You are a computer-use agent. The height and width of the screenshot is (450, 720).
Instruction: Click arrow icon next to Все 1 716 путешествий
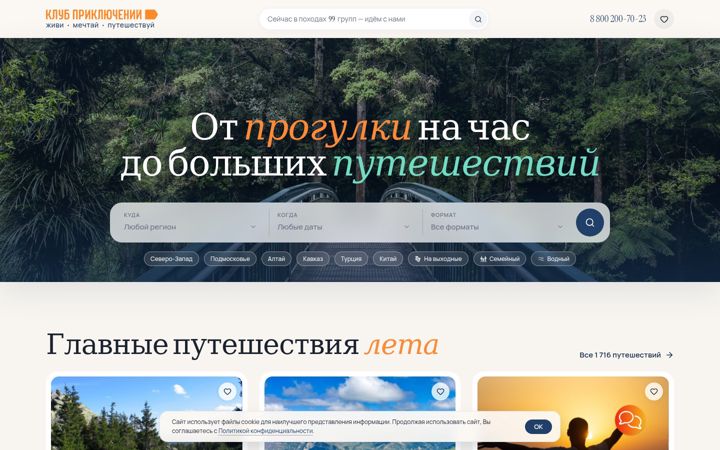pos(669,355)
